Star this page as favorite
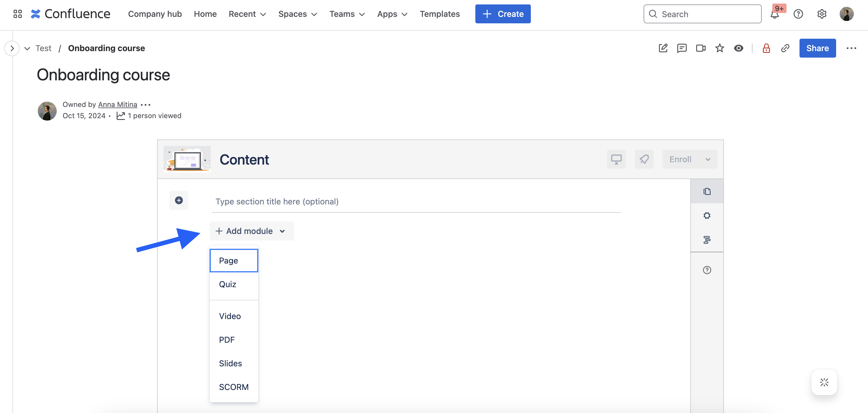The image size is (868, 413). coord(719,48)
